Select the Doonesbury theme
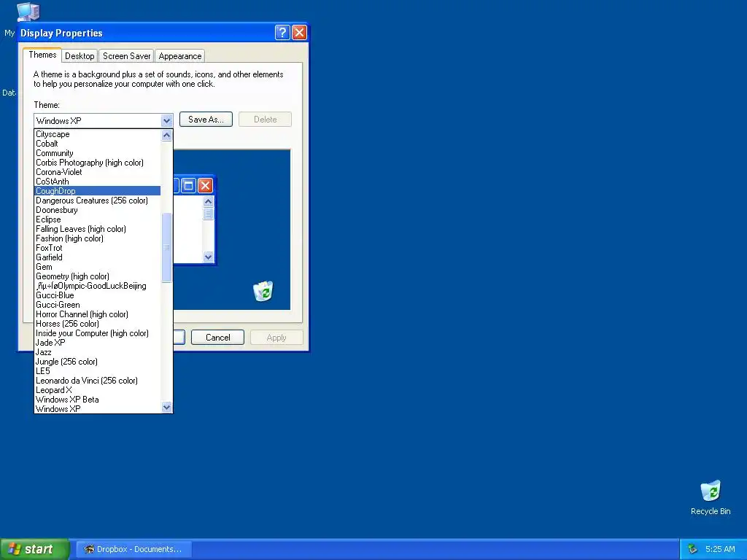Image resolution: width=747 pixels, height=560 pixels. pos(98,210)
